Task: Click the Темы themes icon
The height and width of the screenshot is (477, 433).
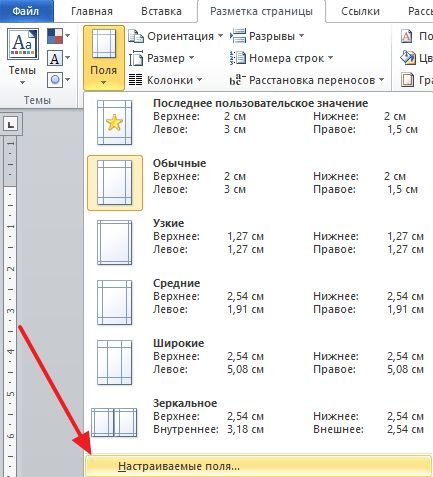Action: coord(23,44)
